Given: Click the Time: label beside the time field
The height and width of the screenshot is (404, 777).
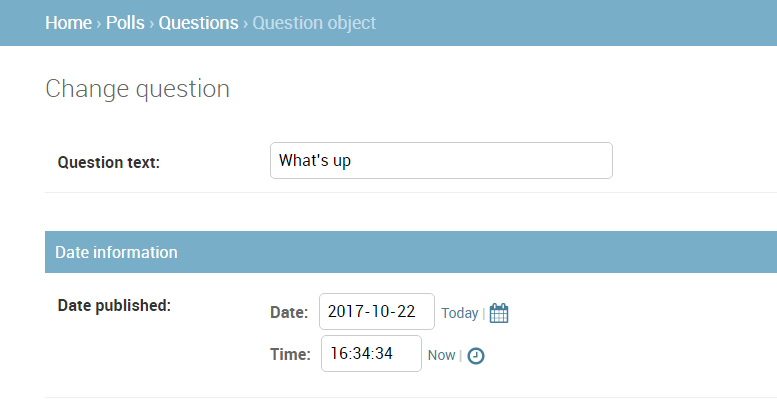Looking at the screenshot, I should coord(290,354).
